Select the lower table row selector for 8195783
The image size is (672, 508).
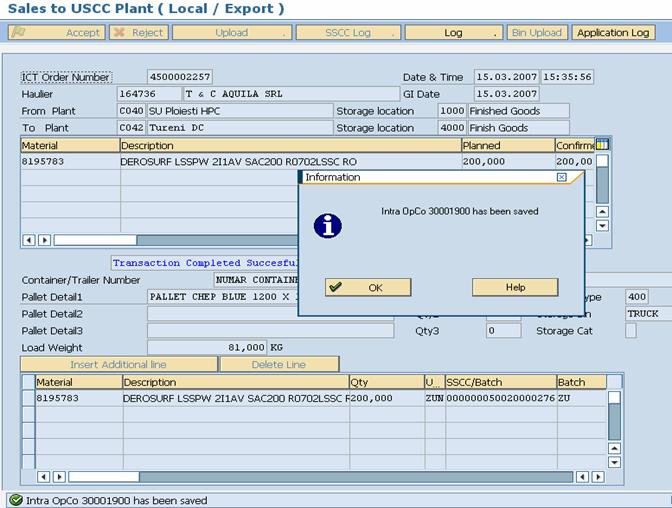pyautogui.click(x=28, y=398)
